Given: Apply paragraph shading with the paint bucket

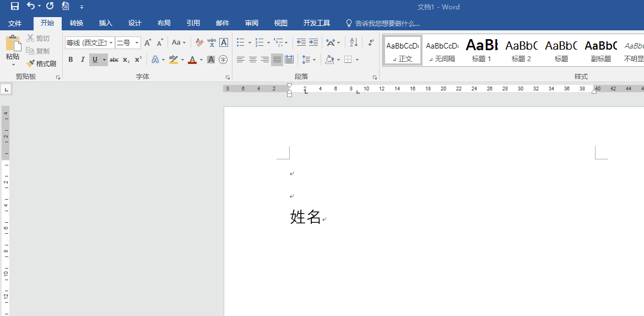Looking at the screenshot, I should click(x=329, y=60).
